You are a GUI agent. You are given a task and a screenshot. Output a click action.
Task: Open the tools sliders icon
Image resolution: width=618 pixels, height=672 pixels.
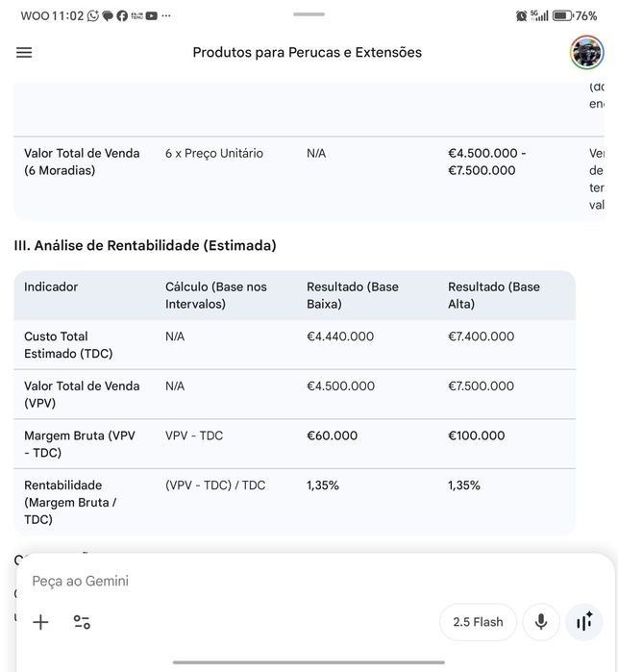[x=83, y=622]
